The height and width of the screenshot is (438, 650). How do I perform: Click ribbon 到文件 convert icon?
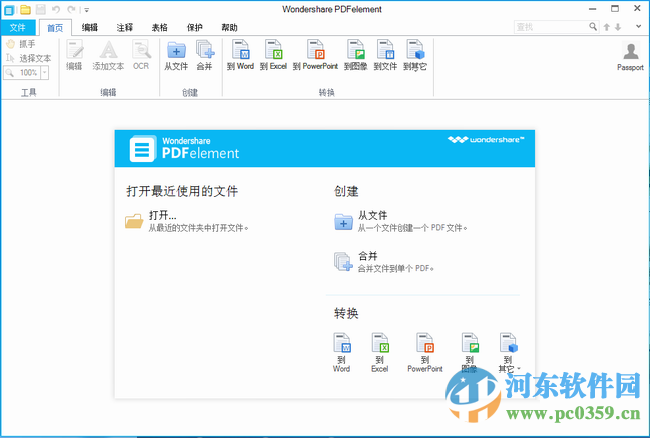tap(385, 55)
